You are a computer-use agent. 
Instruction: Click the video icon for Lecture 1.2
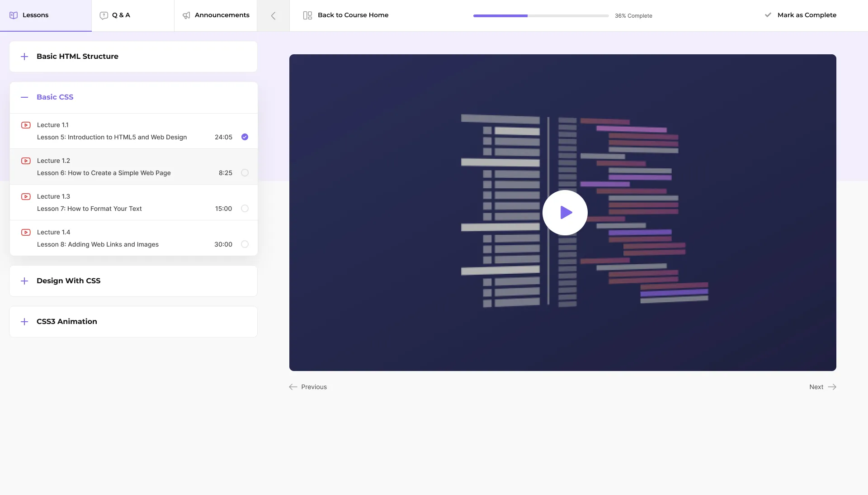(x=26, y=161)
